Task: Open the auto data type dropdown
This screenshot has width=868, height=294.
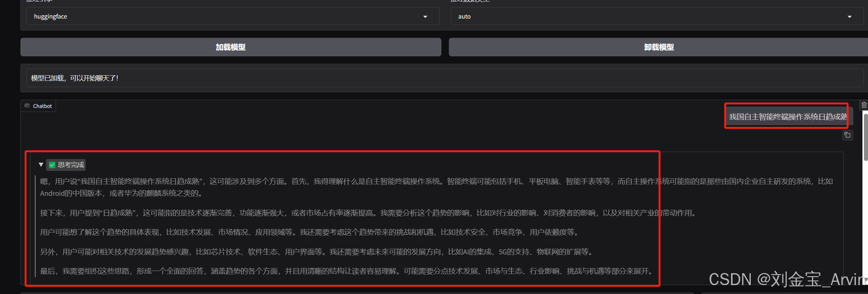Action: 657,16
